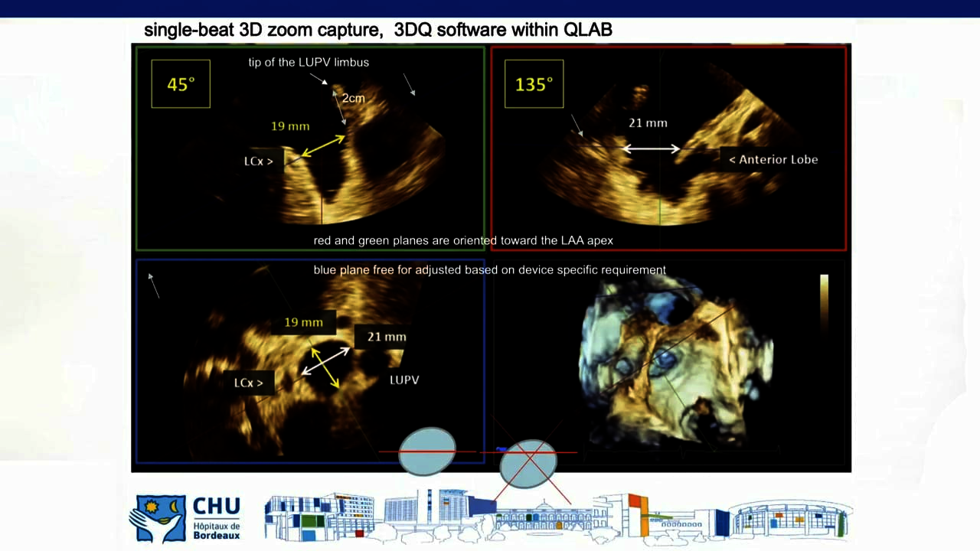
Task: Click the yellow double arrow in the 45° view
Action: point(322,146)
